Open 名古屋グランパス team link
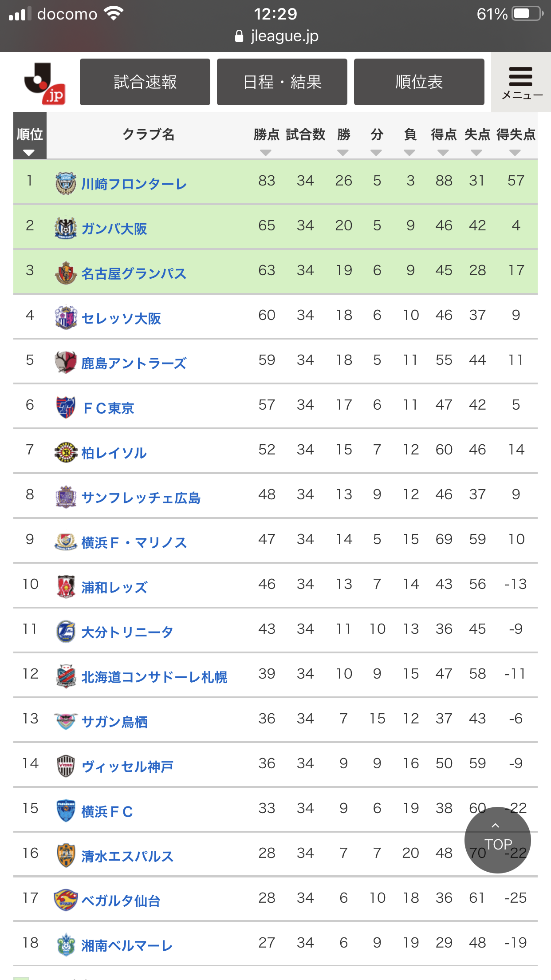The height and width of the screenshot is (980, 551). tap(134, 273)
